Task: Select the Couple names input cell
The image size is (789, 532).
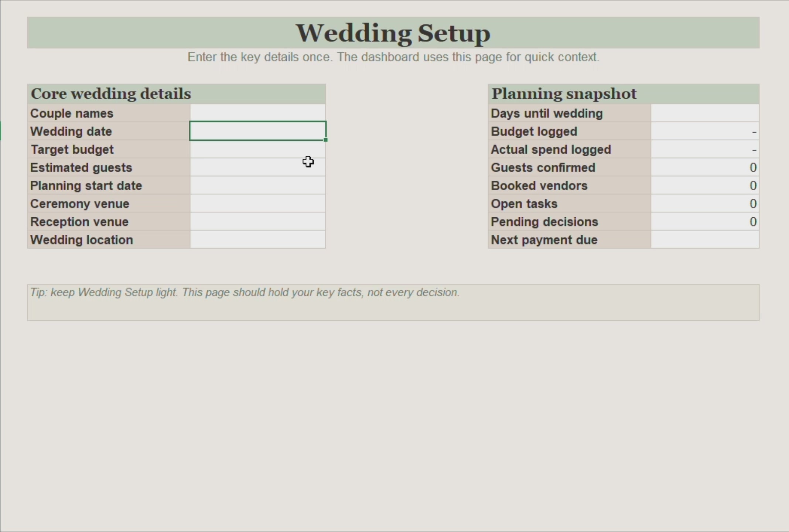Action: click(x=258, y=113)
